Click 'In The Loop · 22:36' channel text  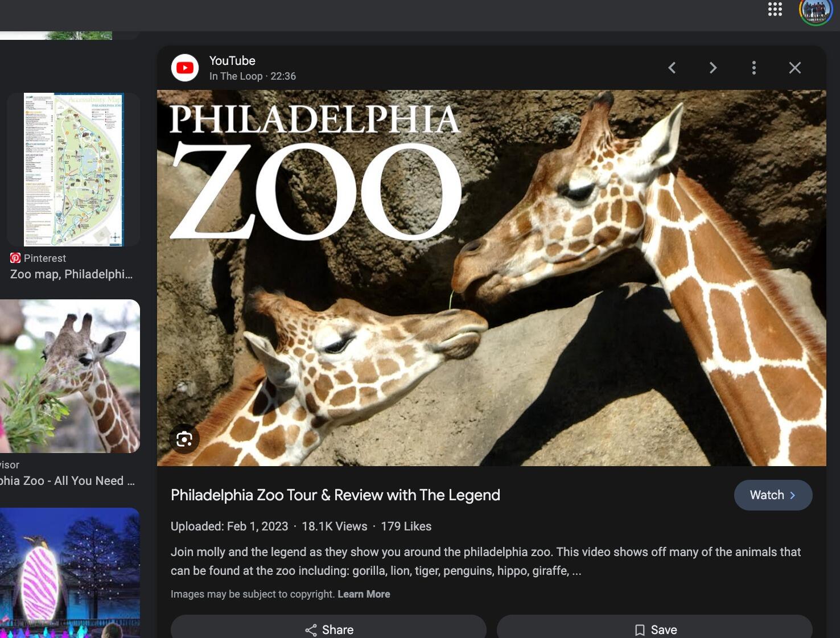[253, 76]
